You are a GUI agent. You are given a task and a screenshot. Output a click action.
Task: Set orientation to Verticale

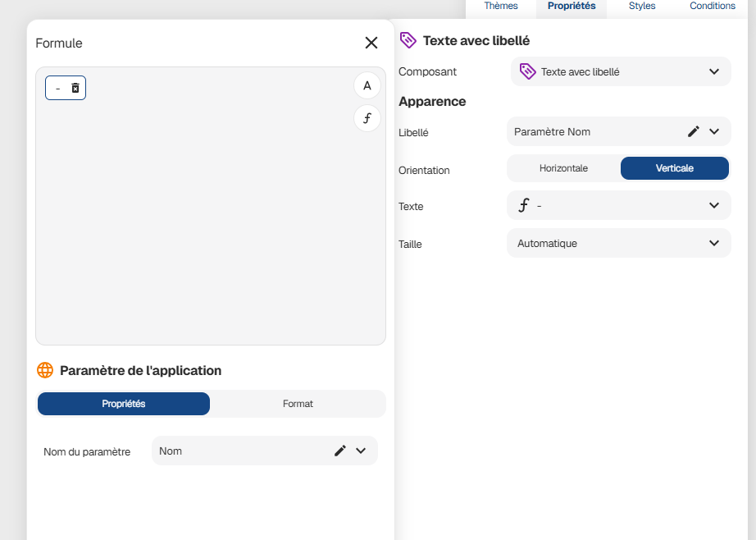tap(674, 168)
